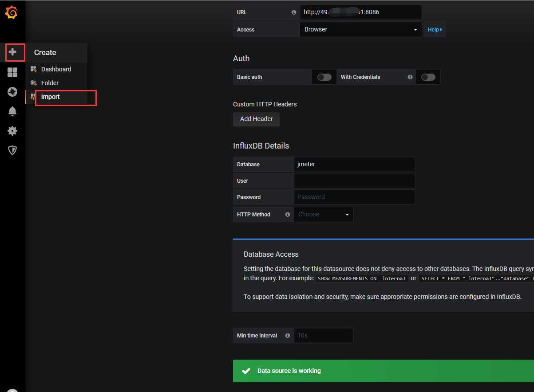This screenshot has width=534, height=392.
Task: Click the 'Database Access' heading
Action: [x=271, y=254]
